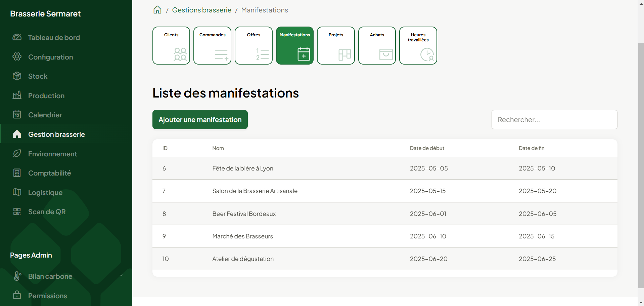Click the Scan de QR icon
This screenshot has height=306, width=644.
17,211
